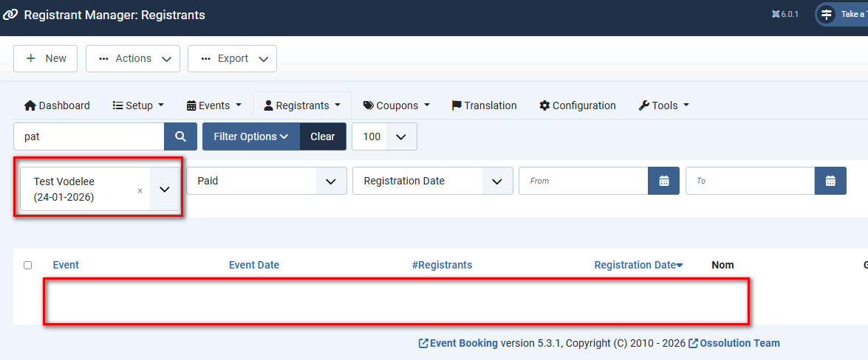Open the Translation tab
Viewport: 868px width, 360px height.
click(484, 105)
